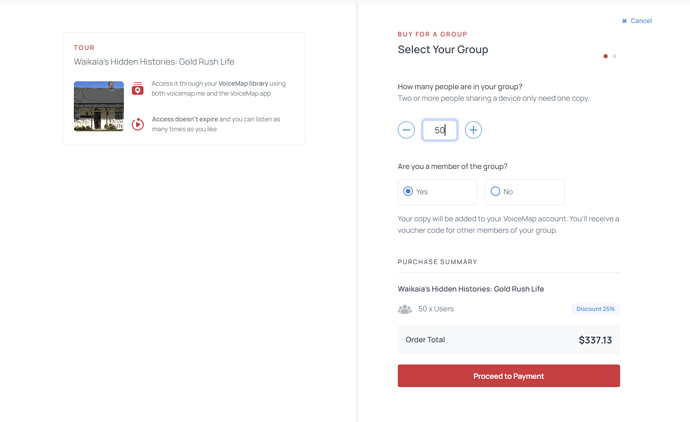Click the Gold Rush Life tour thumbnail

pos(99,106)
